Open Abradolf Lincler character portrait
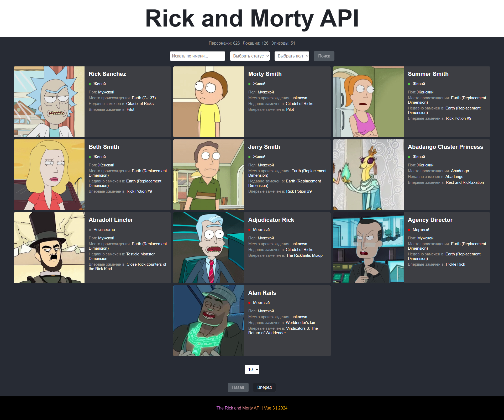Image resolution: width=504 pixels, height=420 pixels. point(49,248)
